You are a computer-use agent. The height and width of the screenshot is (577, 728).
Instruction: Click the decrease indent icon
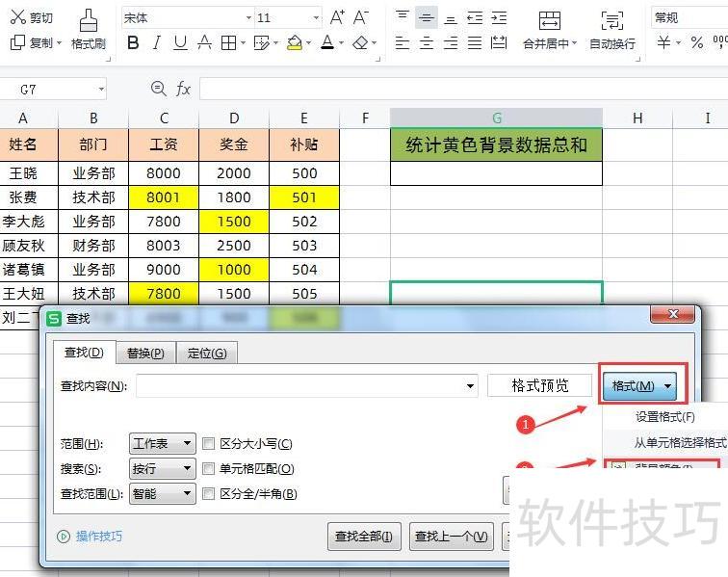click(475, 17)
